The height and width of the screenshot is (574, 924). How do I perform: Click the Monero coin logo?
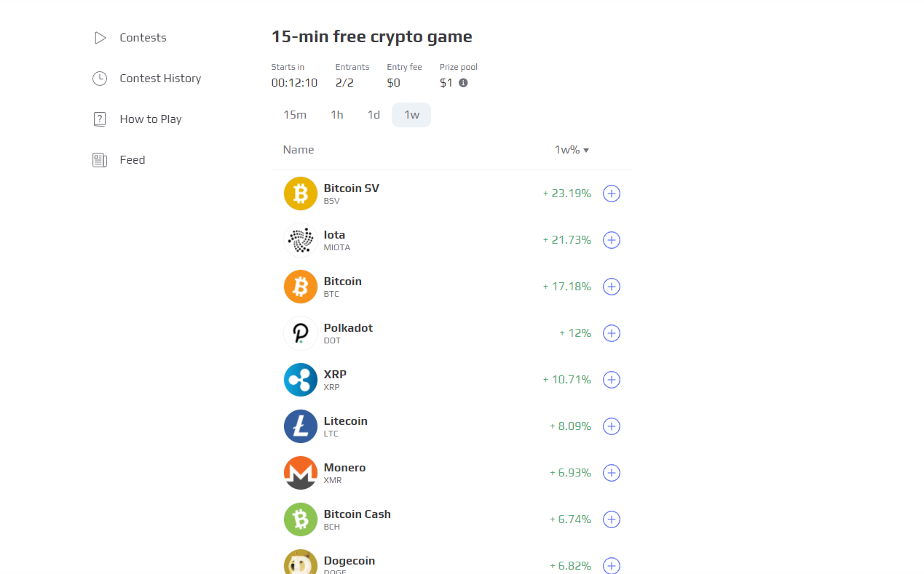coord(301,473)
